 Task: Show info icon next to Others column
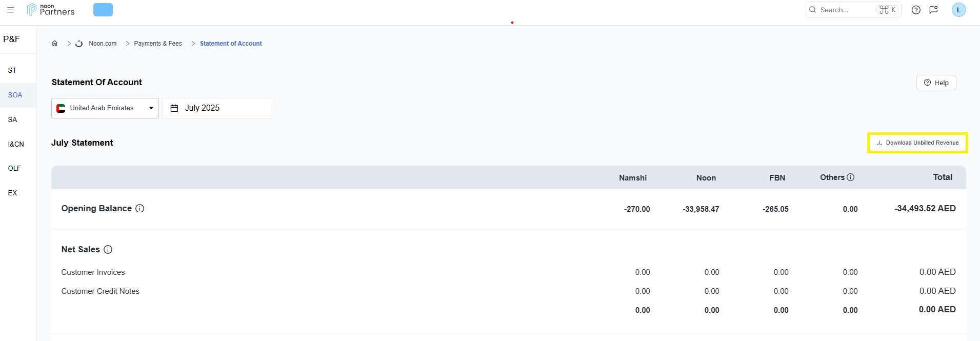pos(850,177)
